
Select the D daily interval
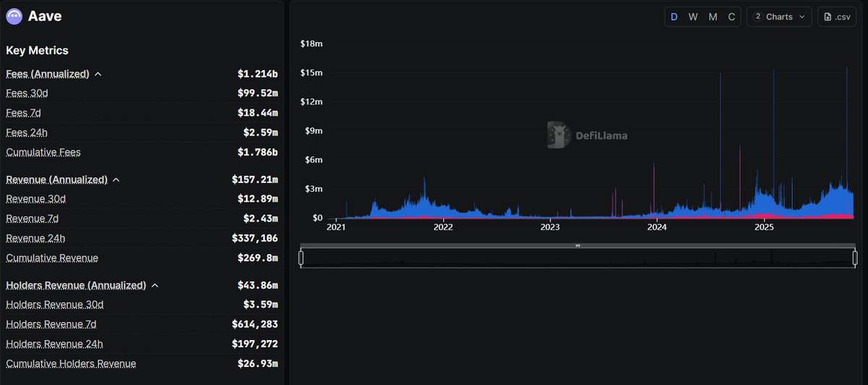[x=674, y=17]
